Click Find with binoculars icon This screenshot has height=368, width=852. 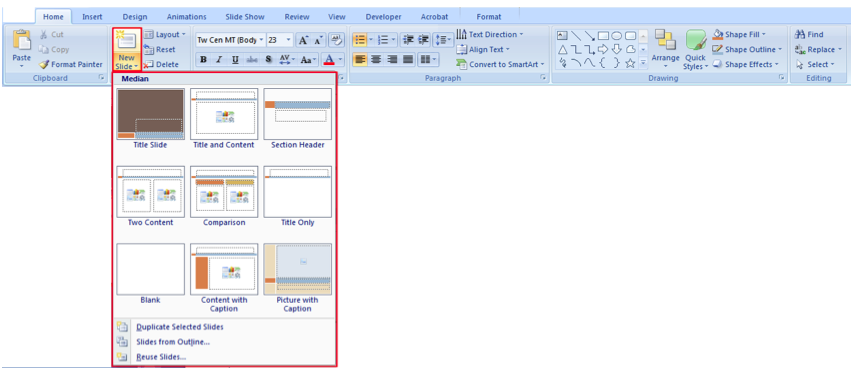point(809,34)
